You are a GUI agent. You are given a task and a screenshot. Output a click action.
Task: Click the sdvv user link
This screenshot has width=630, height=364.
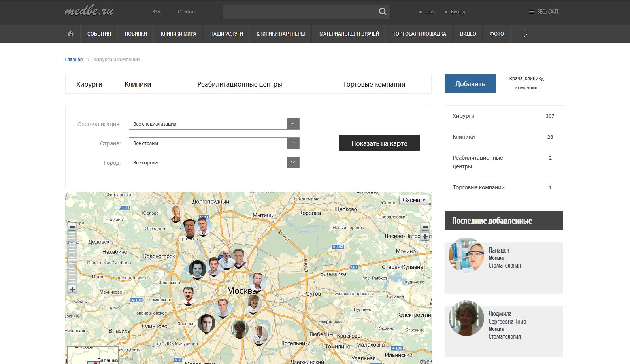(430, 12)
